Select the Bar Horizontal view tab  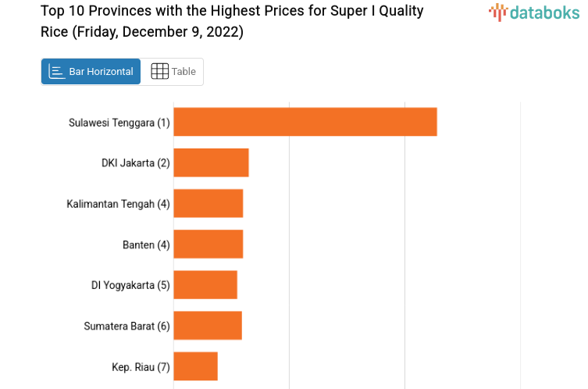pyautogui.click(x=91, y=72)
